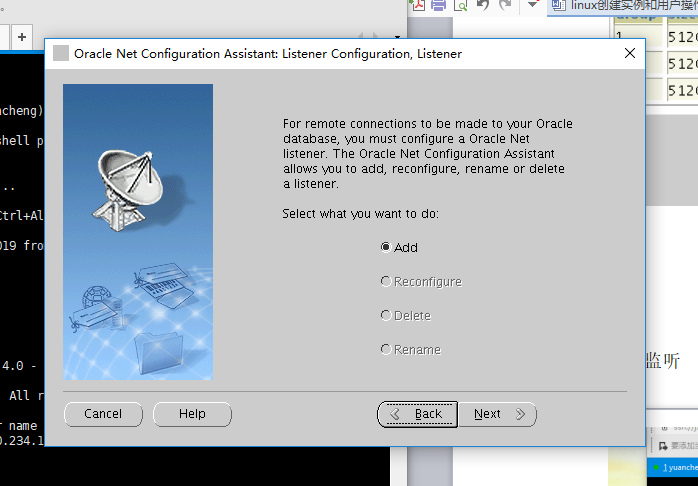
Task: Close the Oracle Net Configuration Assistant dialog
Action: (x=630, y=53)
